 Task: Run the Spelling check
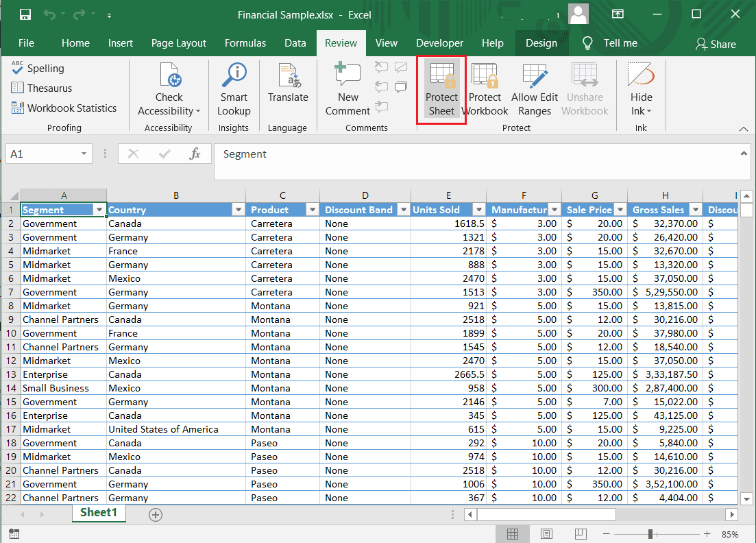point(38,69)
